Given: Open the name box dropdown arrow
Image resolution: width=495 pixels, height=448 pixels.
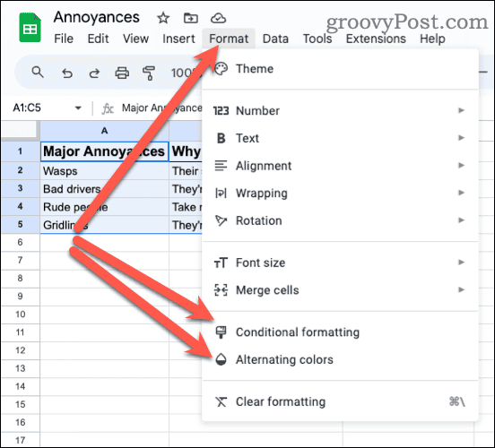Looking at the screenshot, I should [x=78, y=108].
